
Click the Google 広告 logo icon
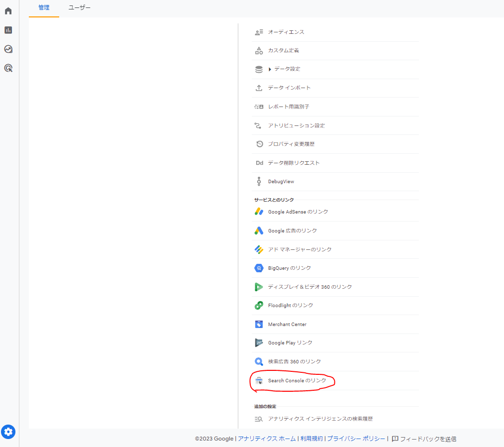point(259,230)
